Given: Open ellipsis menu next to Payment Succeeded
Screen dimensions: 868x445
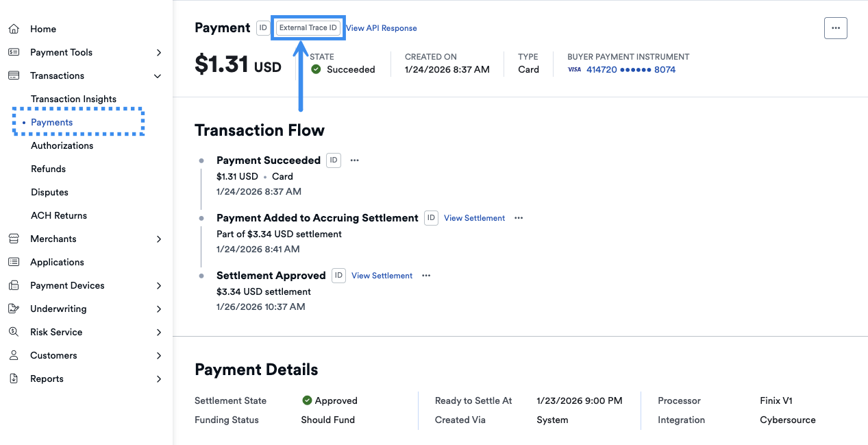Looking at the screenshot, I should 354,160.
